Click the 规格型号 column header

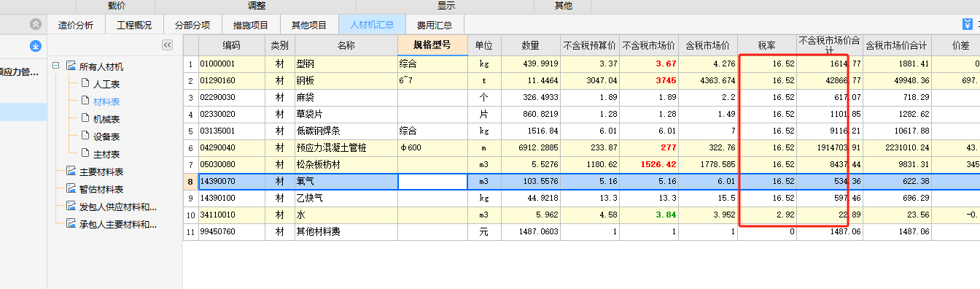[432, 45]
